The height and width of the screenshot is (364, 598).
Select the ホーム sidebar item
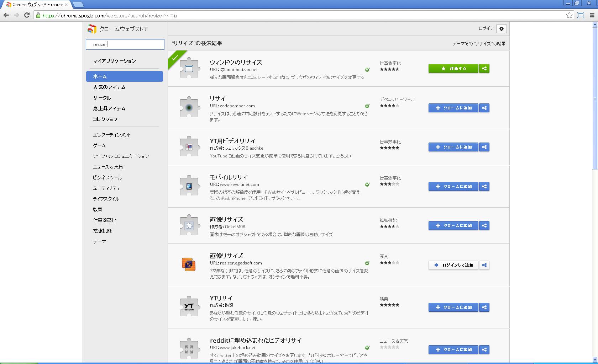click(124, 76)
